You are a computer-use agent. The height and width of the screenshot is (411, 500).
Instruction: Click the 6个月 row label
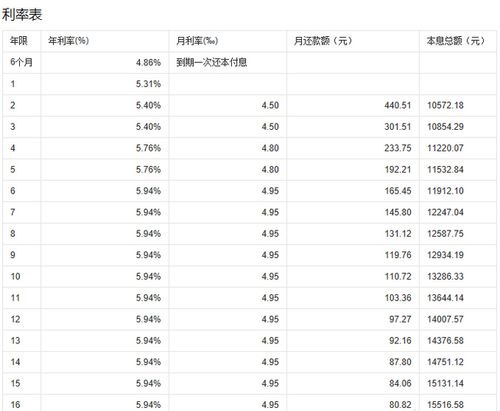21,62
